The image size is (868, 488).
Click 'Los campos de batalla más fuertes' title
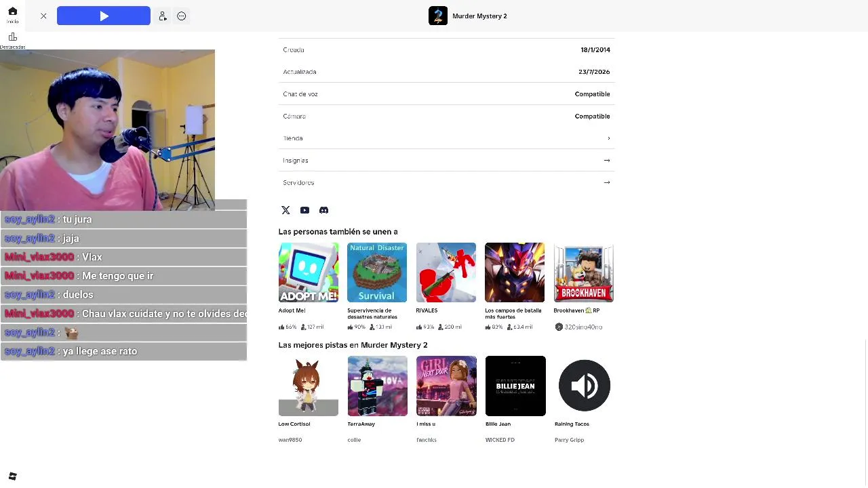pos(513,313)
